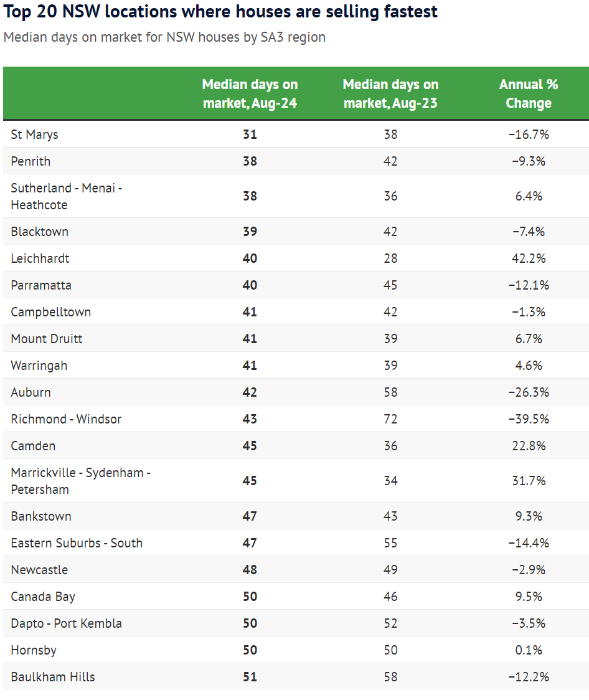Click the Leichhardt annual change of 42.2%

[x=529, y=258]
